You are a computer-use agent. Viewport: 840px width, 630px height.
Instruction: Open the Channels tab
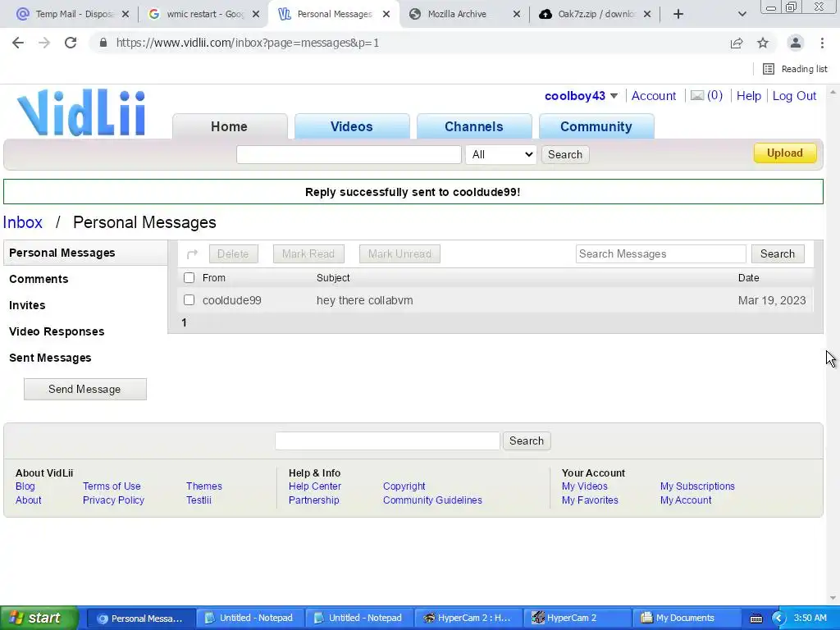pos(473,126)
